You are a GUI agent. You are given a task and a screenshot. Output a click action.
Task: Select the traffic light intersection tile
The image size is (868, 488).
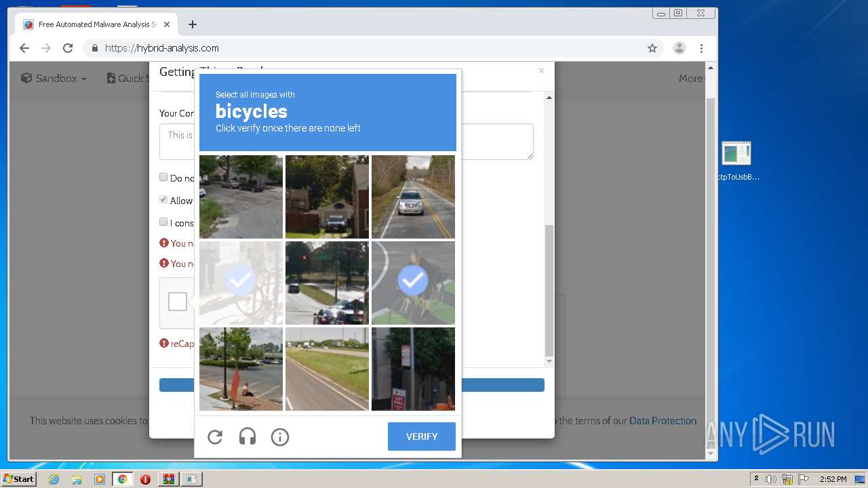coord(327,283)
